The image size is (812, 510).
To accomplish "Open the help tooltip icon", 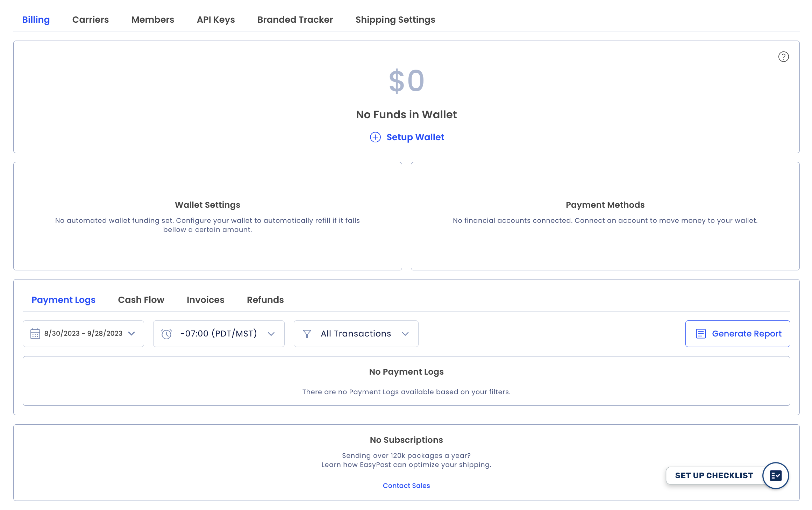I will point(783,57).
